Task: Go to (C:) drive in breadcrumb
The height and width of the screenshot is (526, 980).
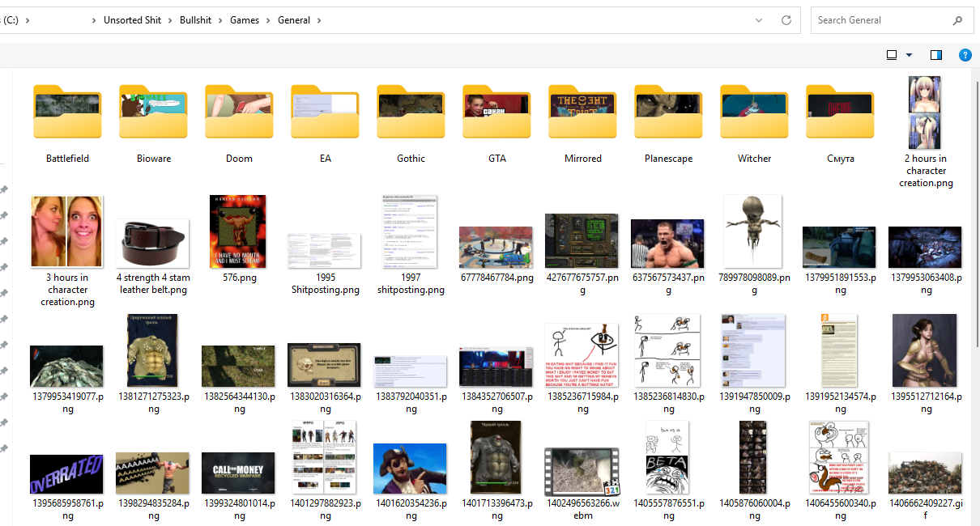Action: coord(11,20)
